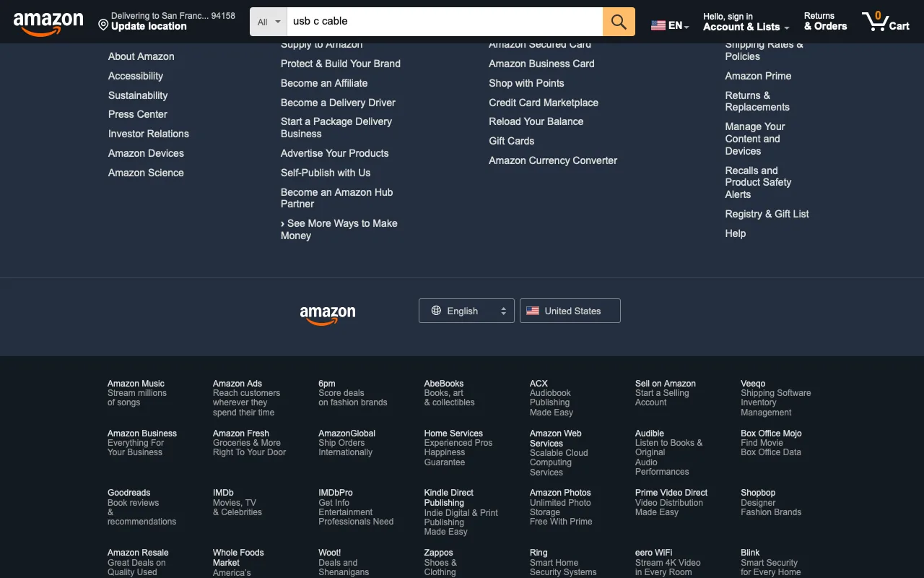Open Registry & Gift List link
Image resolution: width=924 pixels, height=578 pixels.
pos(767,214)
